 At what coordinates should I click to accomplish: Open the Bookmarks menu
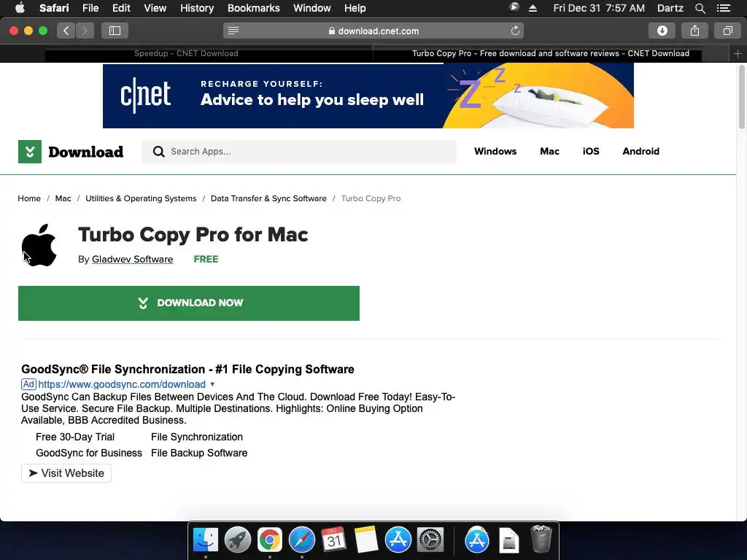(253, 8)
